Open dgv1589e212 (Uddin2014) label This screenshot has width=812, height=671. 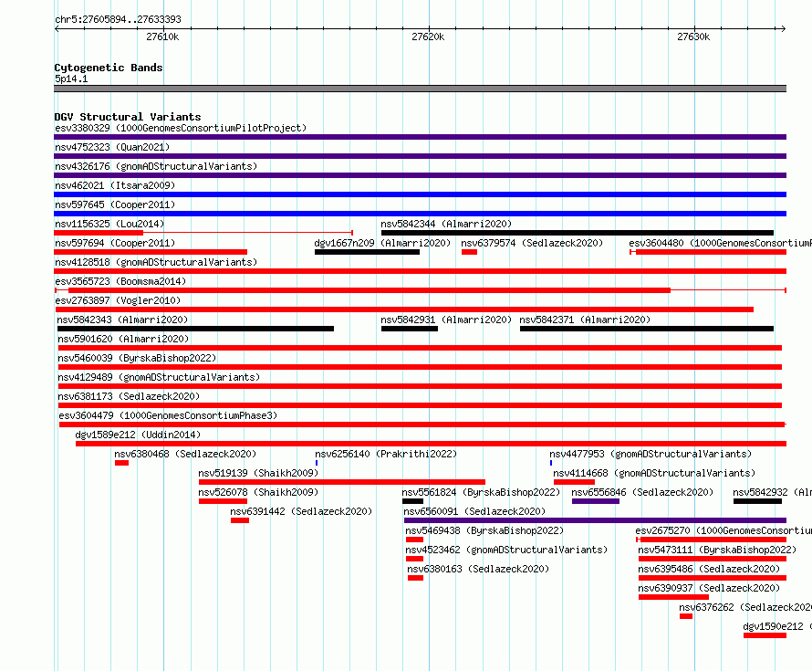(x=138, y=435)
